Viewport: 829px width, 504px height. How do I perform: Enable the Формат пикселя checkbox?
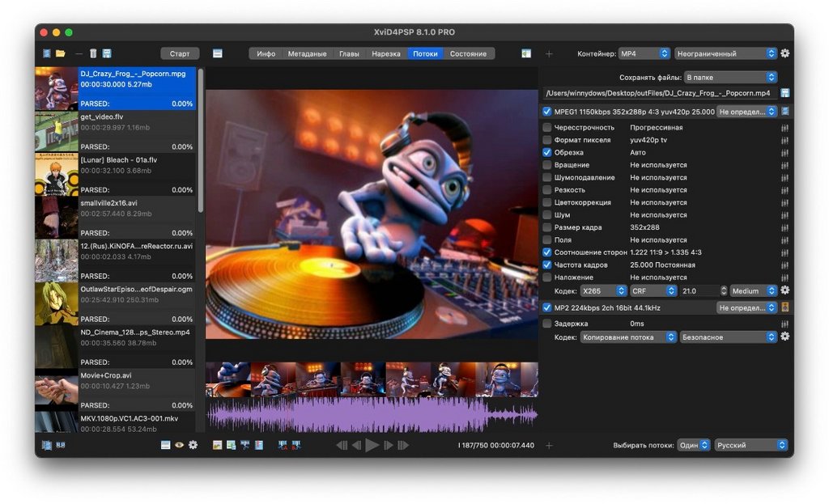pyautogui.click(x=547, y=140)
